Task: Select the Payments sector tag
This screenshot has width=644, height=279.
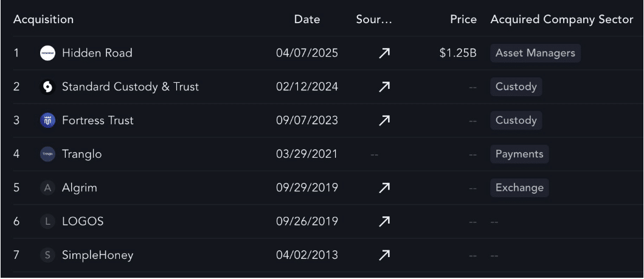Action: [x=519, y=154]
